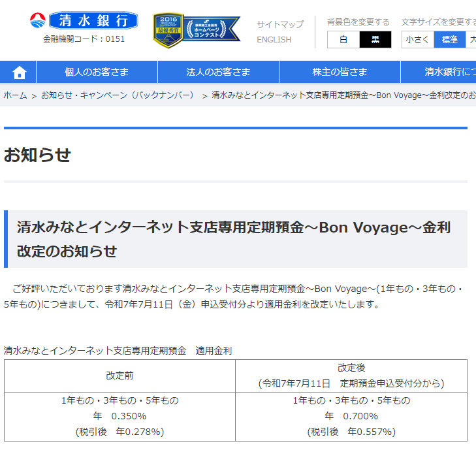Click the 改定後 table header cell
This screenshot has width=476, height=450.
(351, 376)
